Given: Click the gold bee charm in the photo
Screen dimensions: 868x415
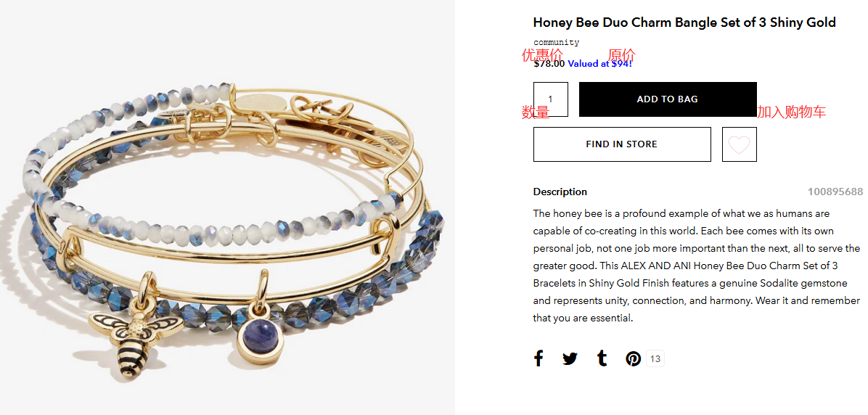Looking at the screenshot, I should pyautogui.click(x=136, y=337).
